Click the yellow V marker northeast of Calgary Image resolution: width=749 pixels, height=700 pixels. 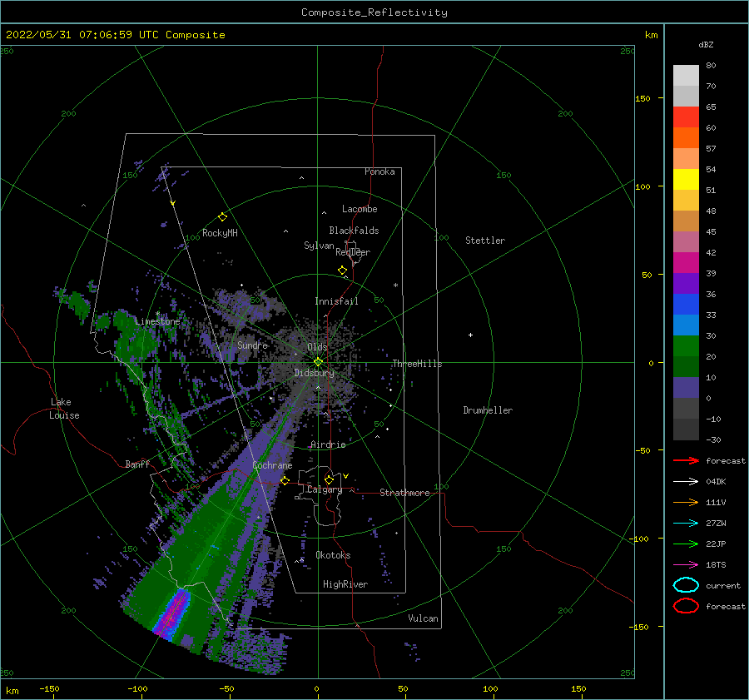346,476
